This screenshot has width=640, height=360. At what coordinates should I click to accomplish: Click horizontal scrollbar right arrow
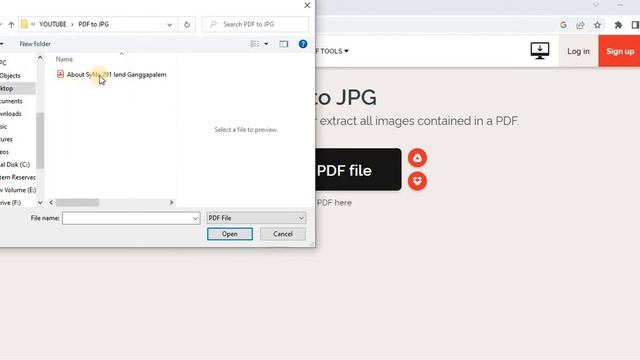pos(171,202)
